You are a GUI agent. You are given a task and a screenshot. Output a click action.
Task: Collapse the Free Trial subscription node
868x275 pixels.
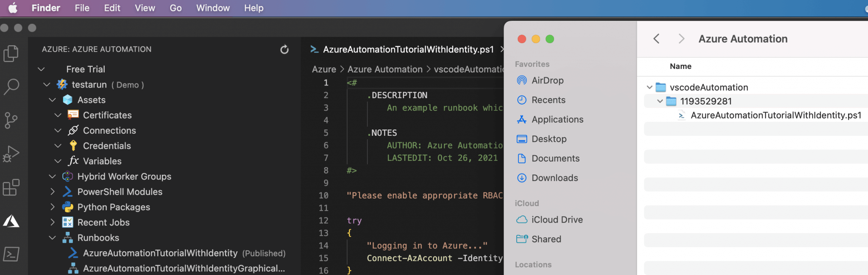pyautogui.click(x=41, y=69)
